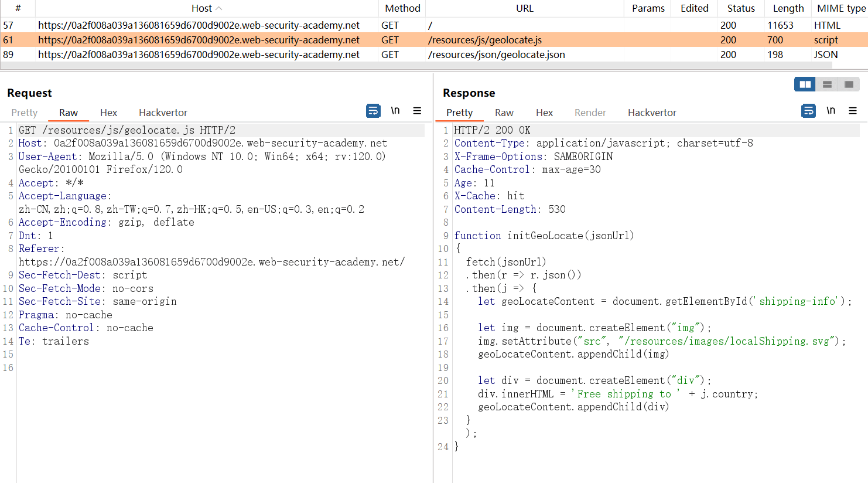
Task: Select combined tabbed layout icon
Action: tap(849, 84)
